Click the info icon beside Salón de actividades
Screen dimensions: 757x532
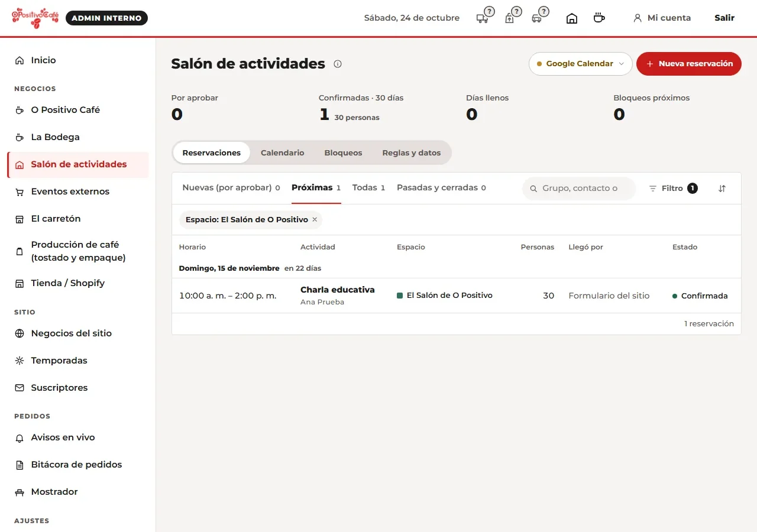tap(338, 64)
